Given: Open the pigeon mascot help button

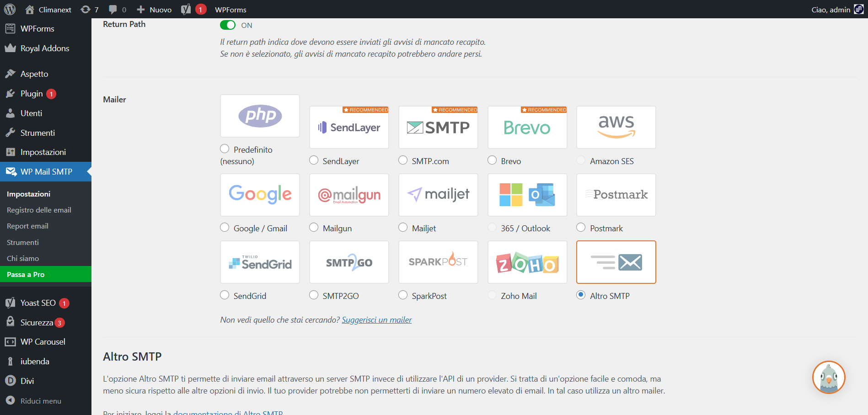Looking at the screenshot, I should click(x=829, y=377).
